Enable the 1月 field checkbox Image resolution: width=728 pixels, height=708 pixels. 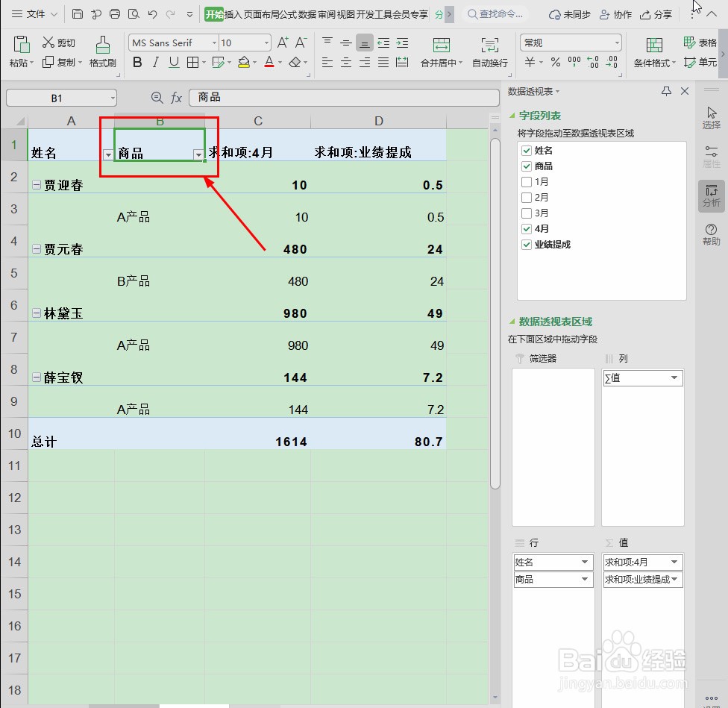point(527,181)
